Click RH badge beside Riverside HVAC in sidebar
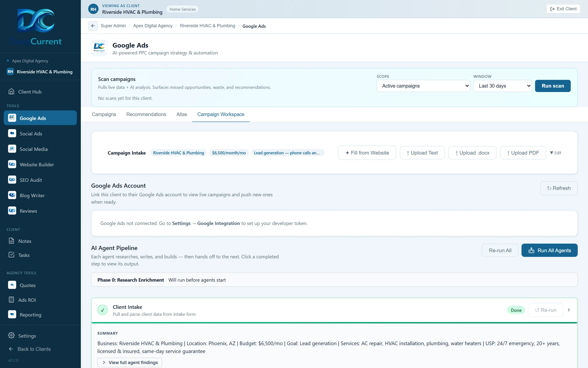This screenshot has height=368, width=588. pyautogui.click(x=10, y=72)
